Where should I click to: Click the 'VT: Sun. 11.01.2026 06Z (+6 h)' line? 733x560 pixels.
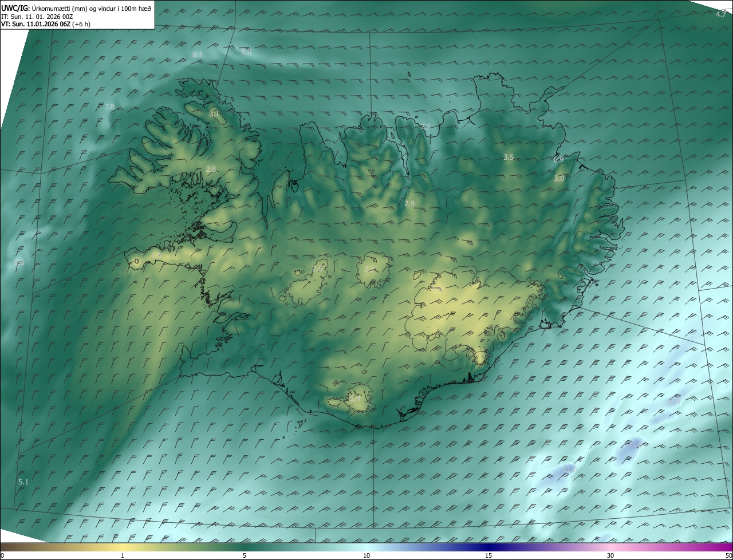46,24
